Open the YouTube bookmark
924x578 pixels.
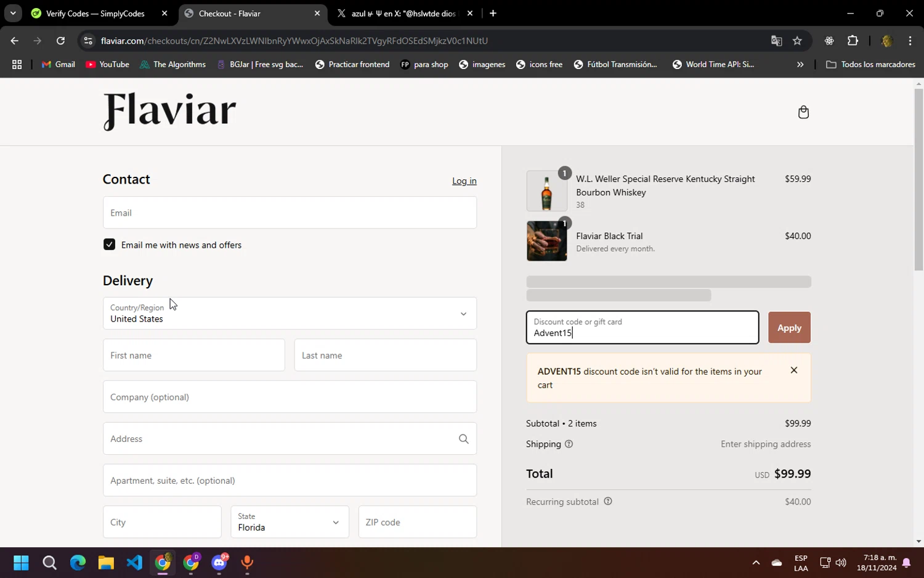point(108,64)
